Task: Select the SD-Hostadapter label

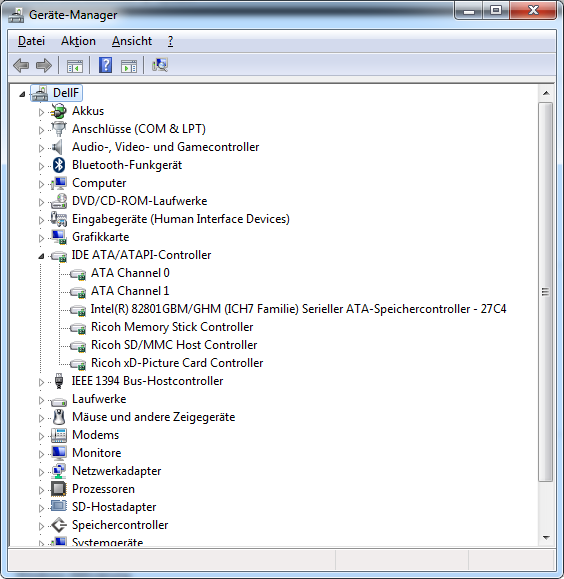Action: [x=114, y=507]
